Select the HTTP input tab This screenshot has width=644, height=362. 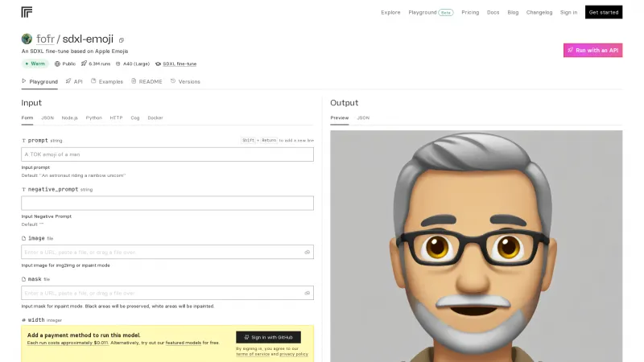click(x=116, y=117)
